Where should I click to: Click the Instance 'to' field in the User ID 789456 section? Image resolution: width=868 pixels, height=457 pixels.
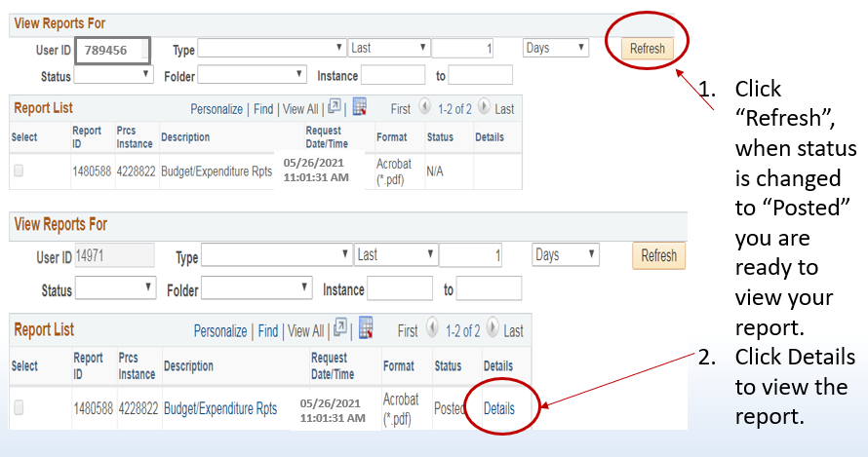480,75
